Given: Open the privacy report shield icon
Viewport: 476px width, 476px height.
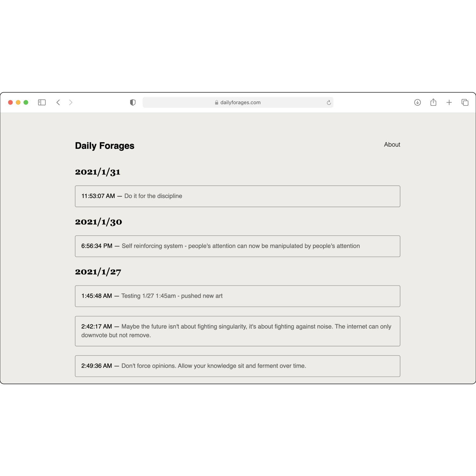Looking at the screenshot, I should pos(133,102).
